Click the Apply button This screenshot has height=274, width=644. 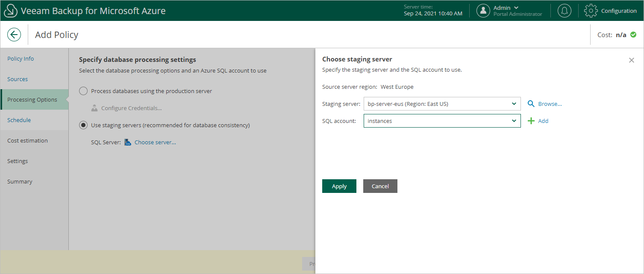pos(339,186)
